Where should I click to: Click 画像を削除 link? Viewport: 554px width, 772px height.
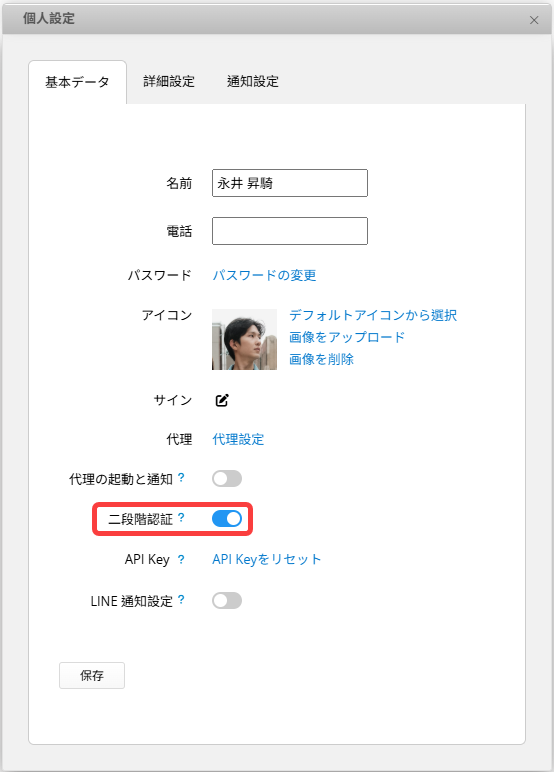point(321,359)
